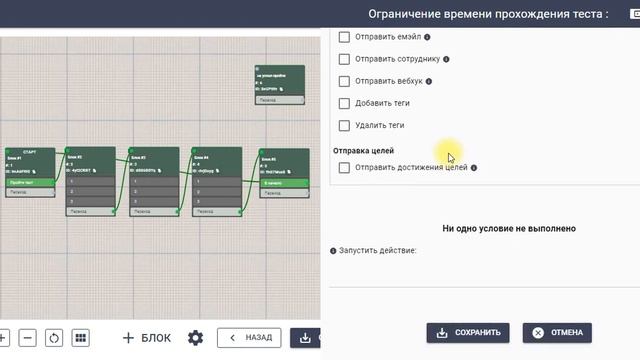
Task: Select answer row 1 in block #2
Action: [x=91, y=181]
